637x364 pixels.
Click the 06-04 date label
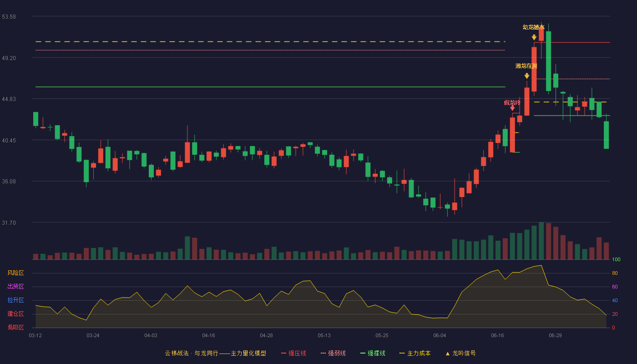[440, 335]
